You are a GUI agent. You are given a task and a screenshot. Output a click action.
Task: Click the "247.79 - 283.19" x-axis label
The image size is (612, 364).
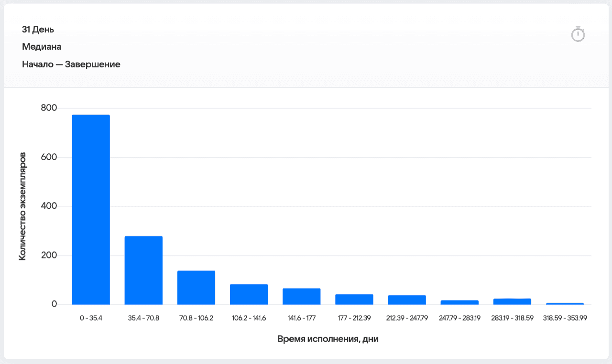[x=459, y=318]
